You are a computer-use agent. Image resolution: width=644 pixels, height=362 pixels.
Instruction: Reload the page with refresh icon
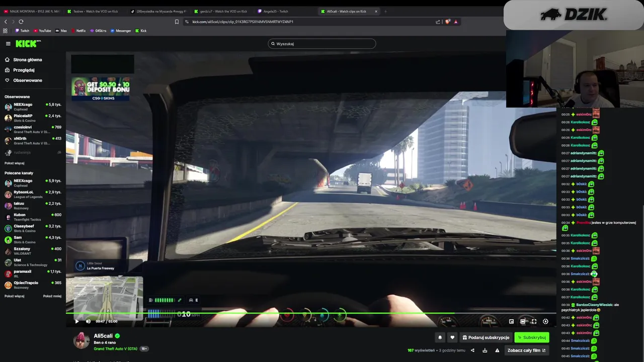tap(21, 22)
